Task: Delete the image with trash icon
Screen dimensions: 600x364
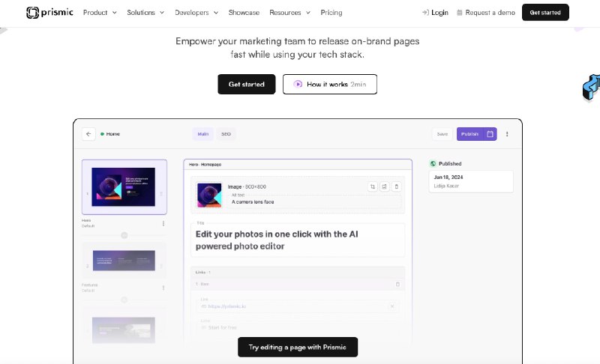Action: pyautogui.click(x=397, y=186)
